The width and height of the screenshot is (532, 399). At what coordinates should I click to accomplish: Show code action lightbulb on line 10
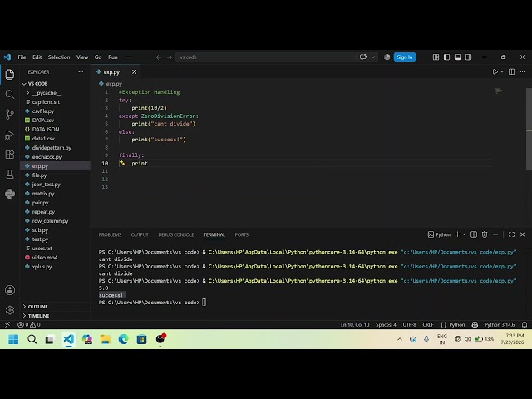point(122,163)
